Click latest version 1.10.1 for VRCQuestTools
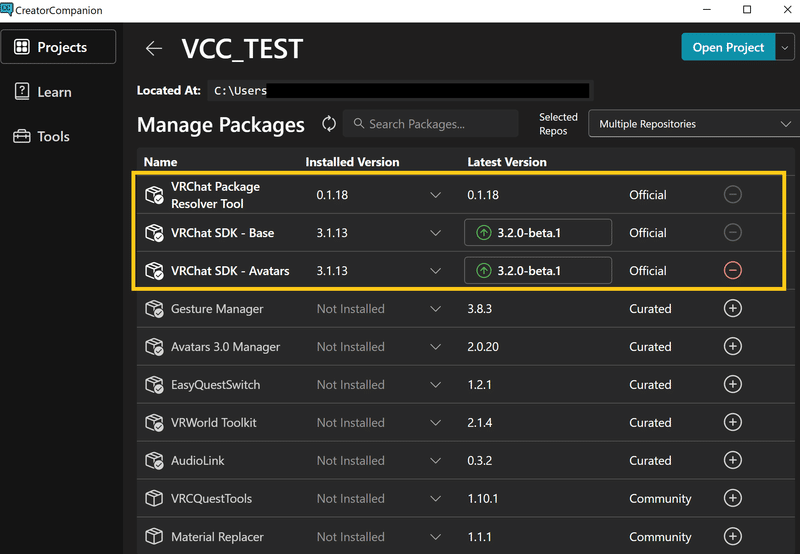800x554 pixels. click(483, 498)
